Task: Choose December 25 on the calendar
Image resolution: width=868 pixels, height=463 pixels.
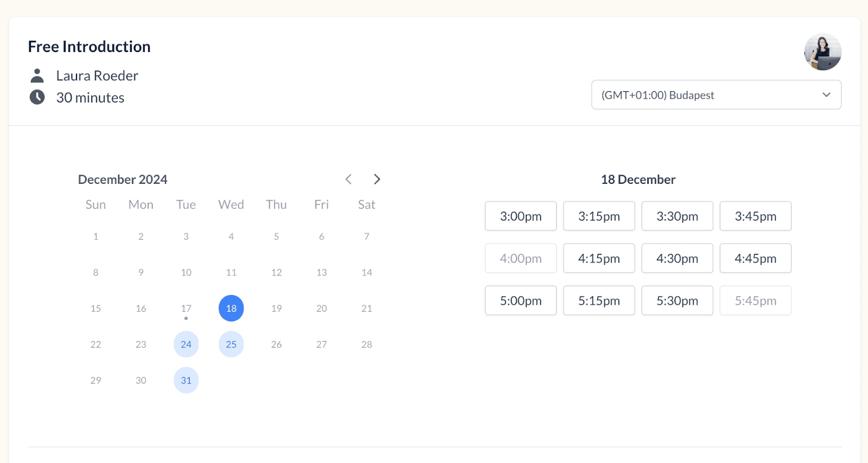Action: point(231,344)
